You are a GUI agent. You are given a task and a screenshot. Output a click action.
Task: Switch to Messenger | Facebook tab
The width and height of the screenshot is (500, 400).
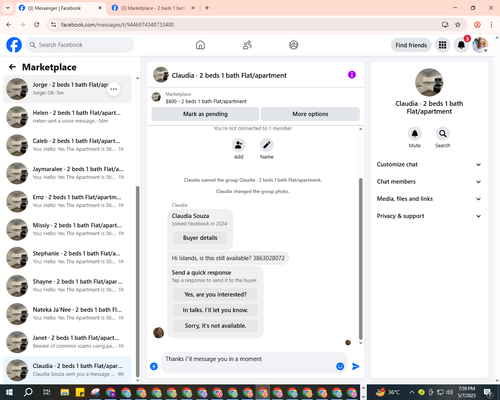(x=60, y=8)
